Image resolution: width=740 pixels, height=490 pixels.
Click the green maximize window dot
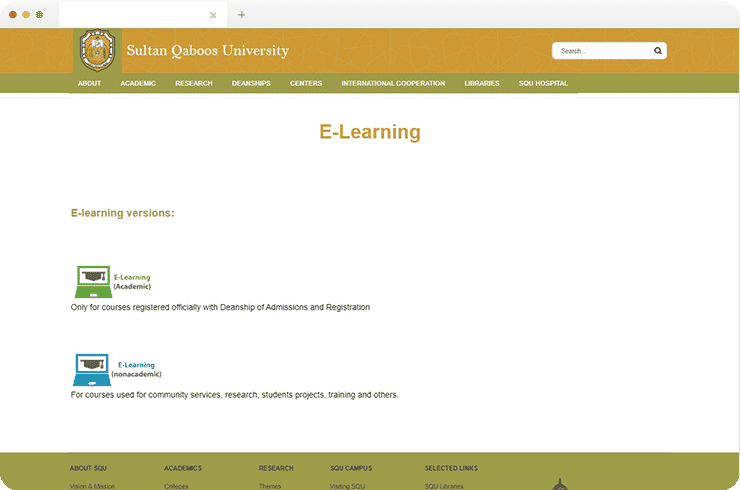click(x=39, y=15)
